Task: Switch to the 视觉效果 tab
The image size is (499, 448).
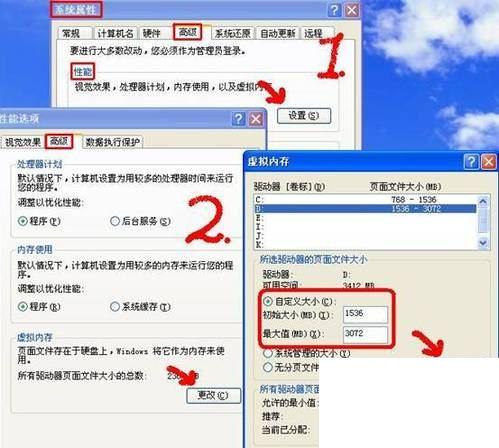Action: point(23,142)
